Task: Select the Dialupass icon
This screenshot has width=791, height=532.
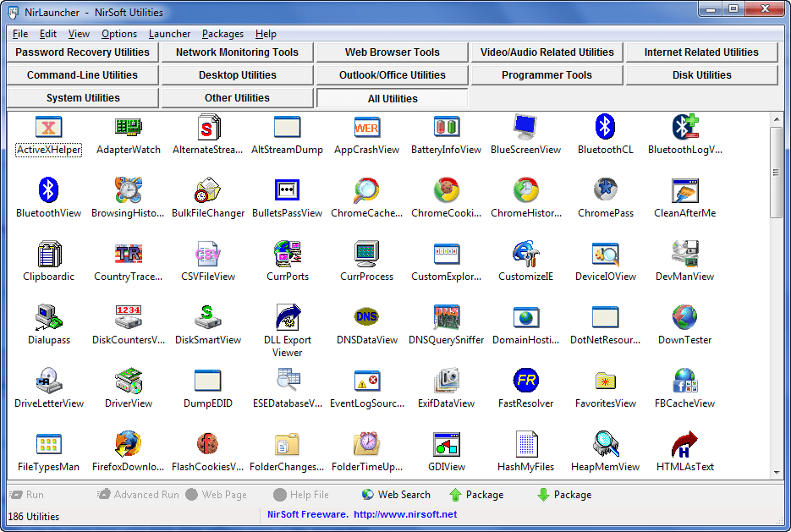Action: coord(48,317)
